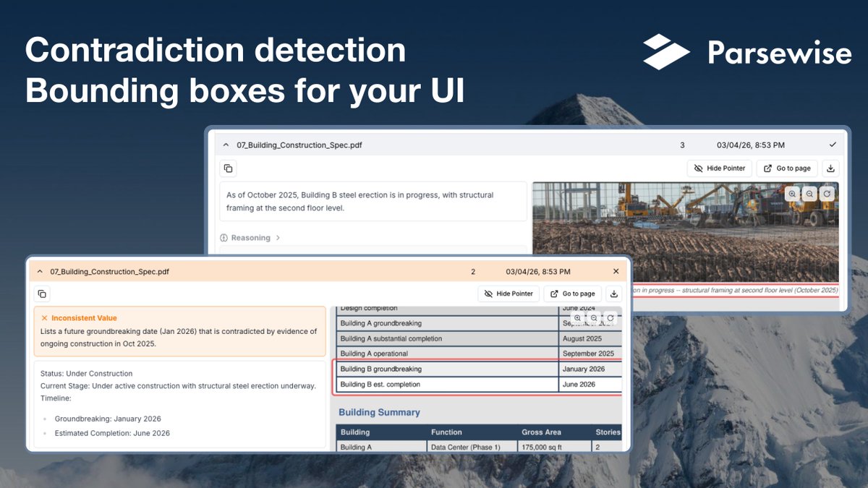Click the Gross Area column header

[556, 432]
